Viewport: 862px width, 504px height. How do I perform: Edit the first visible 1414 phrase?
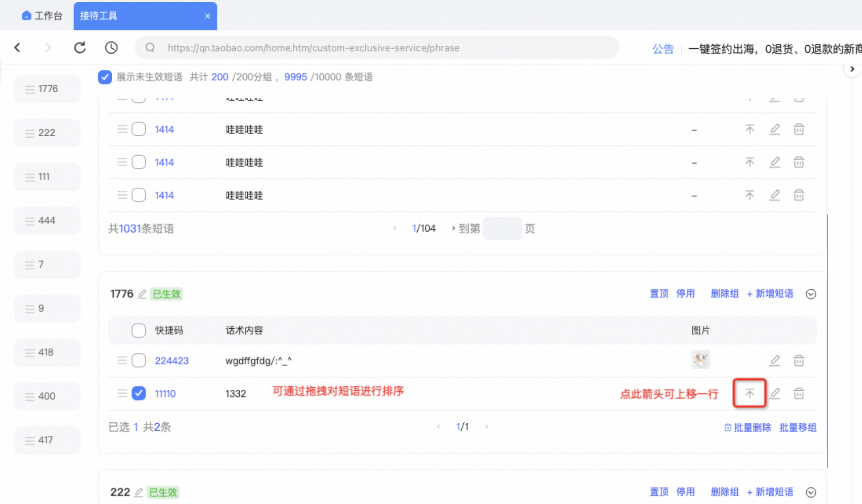(x=775, y=130)
